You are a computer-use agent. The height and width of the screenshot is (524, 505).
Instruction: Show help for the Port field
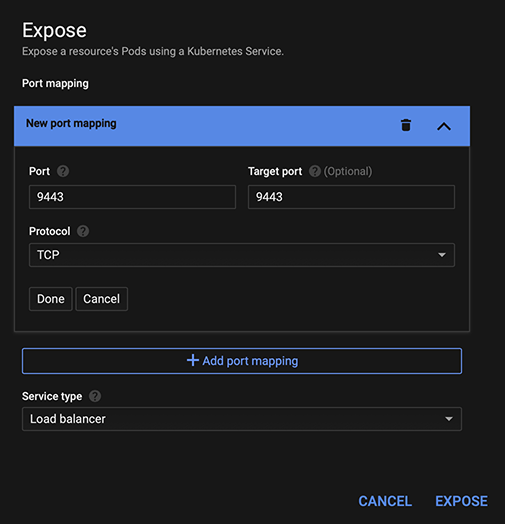[63, 171]
